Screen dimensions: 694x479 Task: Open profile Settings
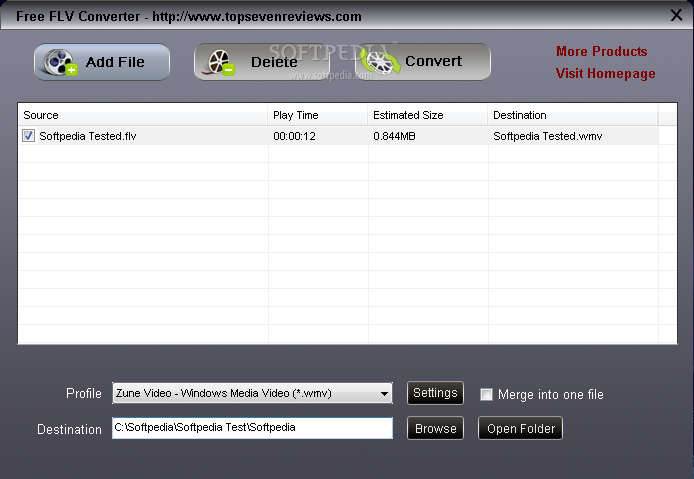(435, 393)
